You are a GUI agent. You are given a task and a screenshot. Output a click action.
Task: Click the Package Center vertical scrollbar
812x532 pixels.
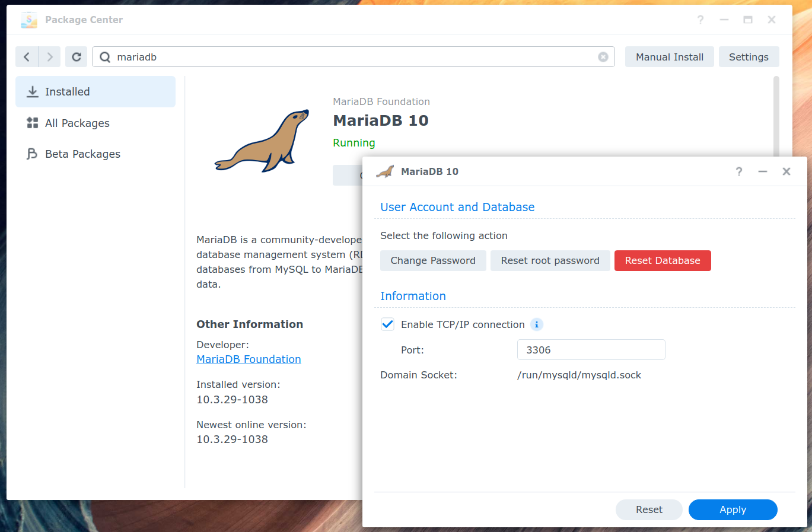pos(776,116)
